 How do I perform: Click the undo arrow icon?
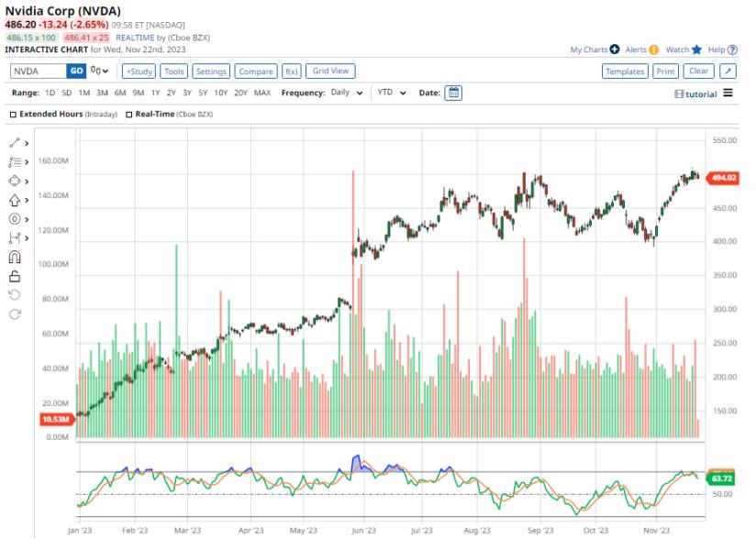pos(15,295)
